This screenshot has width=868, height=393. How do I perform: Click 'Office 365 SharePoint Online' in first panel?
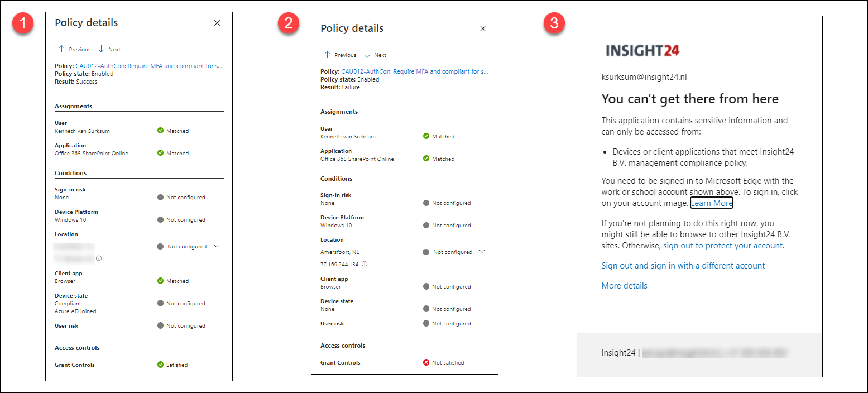pos(92,153)
